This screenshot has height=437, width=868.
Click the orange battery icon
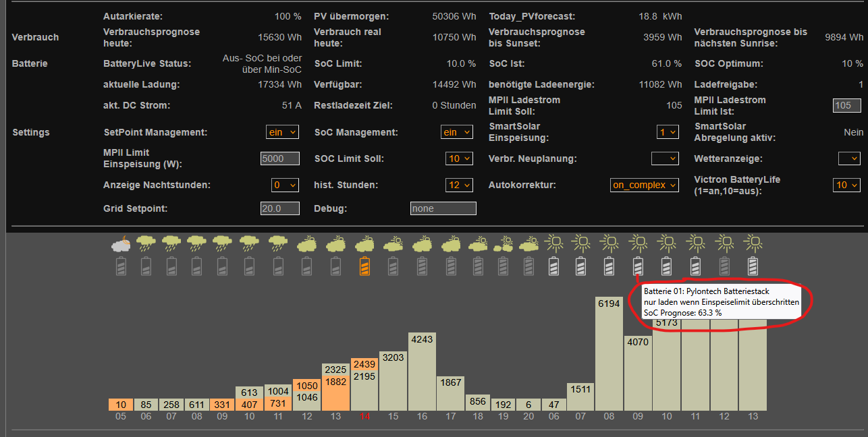(x=364, y=266)
